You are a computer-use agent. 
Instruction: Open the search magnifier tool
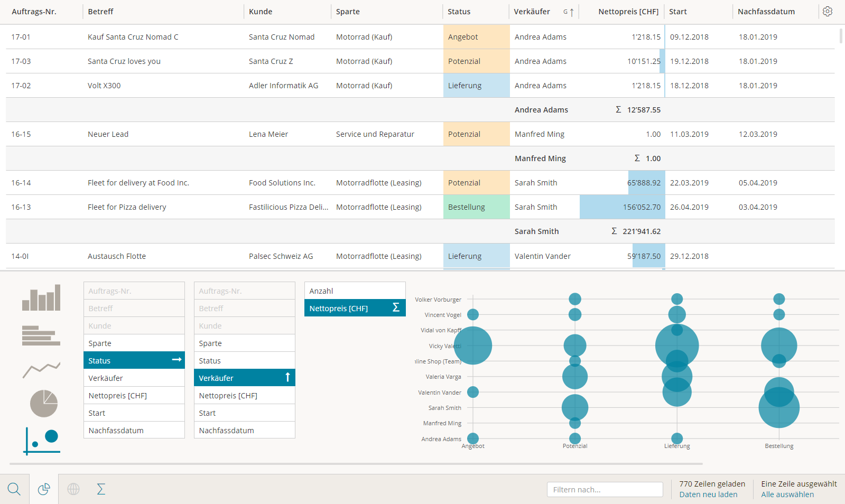[x=14, y=489]
